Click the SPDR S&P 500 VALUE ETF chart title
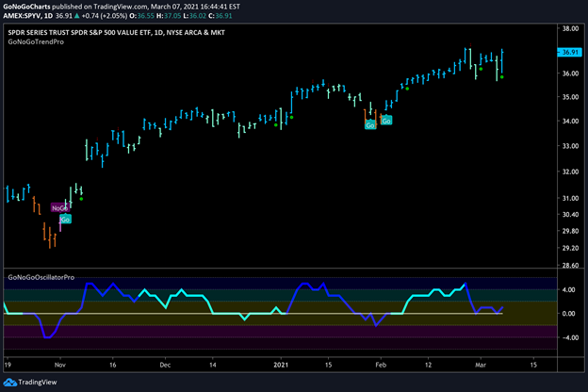Screen dimensions: 588x392 click(x=116, y=33)
